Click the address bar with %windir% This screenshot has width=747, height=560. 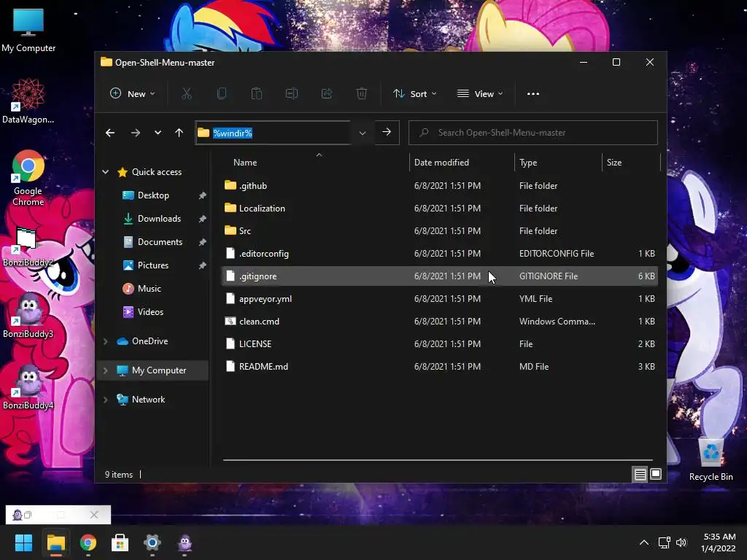[x=274, y=133]
